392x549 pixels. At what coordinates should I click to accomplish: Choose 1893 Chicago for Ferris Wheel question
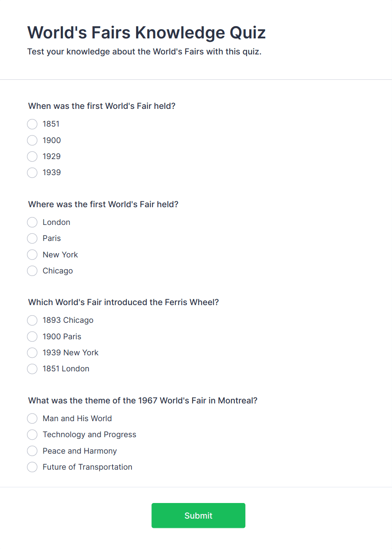[32, 321]
